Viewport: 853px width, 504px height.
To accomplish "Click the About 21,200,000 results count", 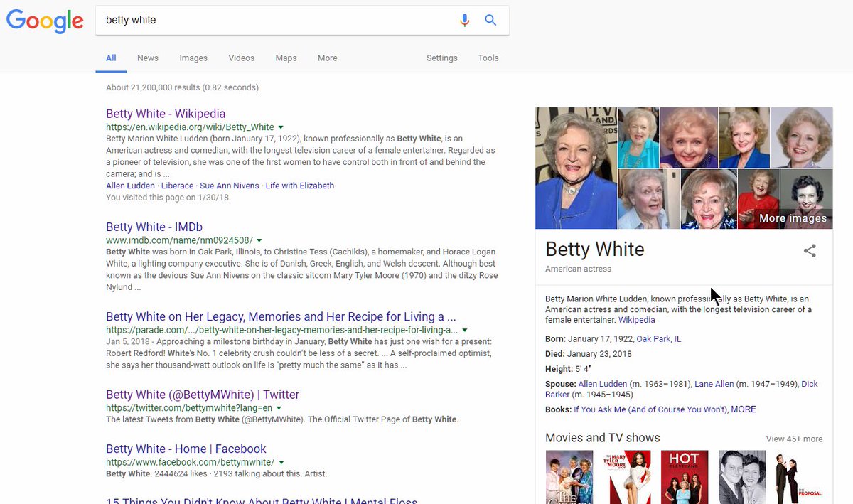I will point(182,87).
